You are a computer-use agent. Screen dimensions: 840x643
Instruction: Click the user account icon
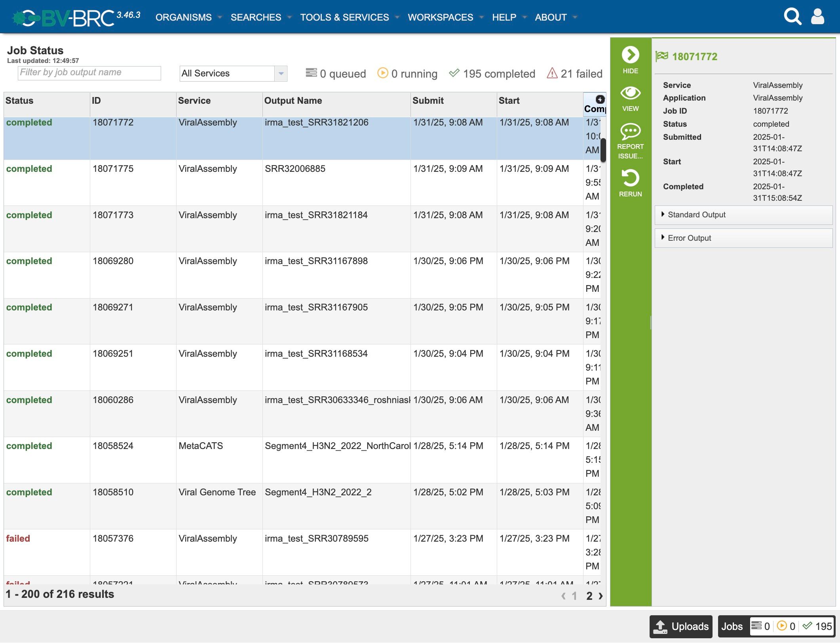pos(818,17)
